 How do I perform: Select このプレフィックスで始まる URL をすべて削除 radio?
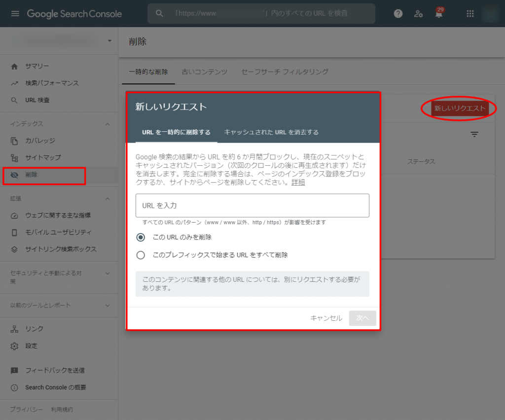pyautogui.click(x=141, y=255)
